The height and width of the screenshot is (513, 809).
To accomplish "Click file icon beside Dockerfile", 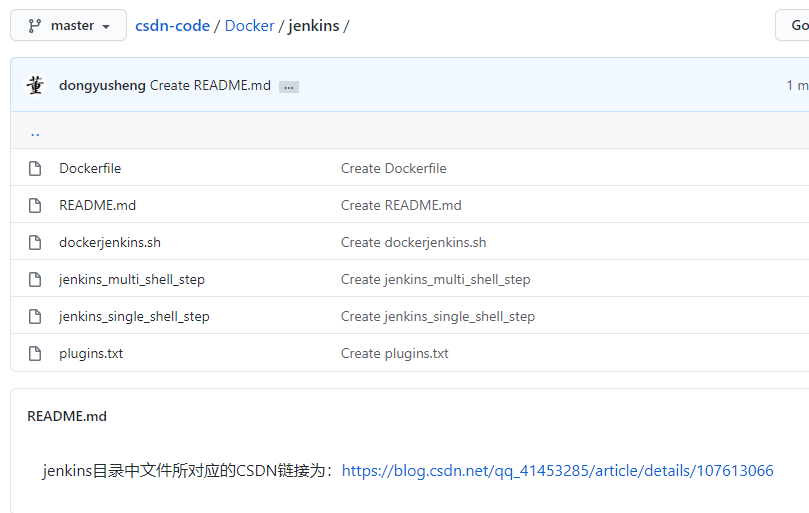I will (x=35, y=168).
